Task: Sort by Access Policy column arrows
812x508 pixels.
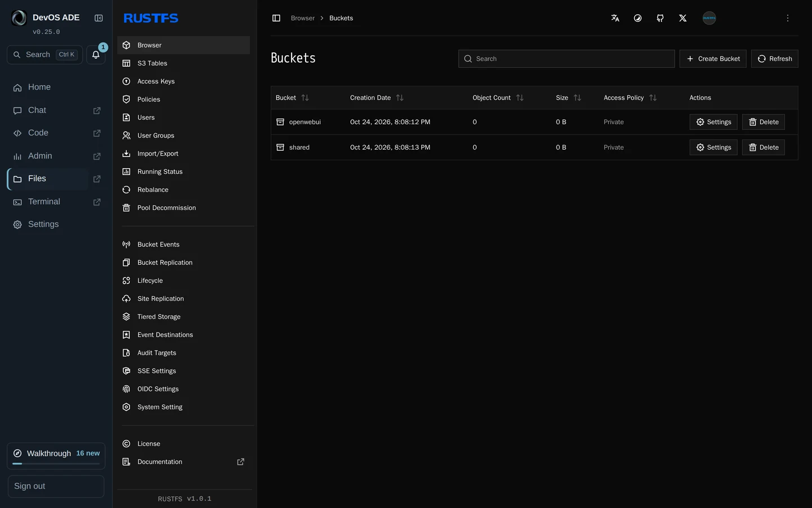Action: (653, 98)
